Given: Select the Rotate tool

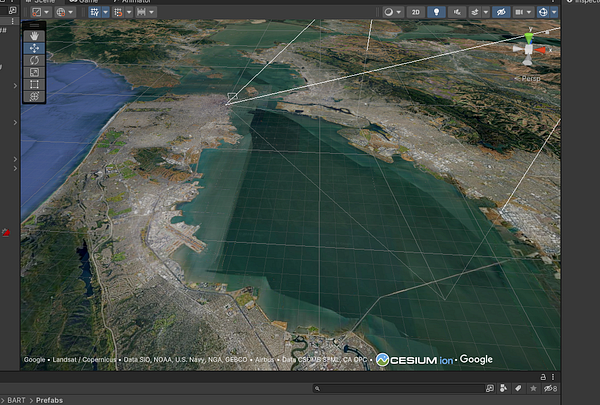Looking at the screenshot, I should (x=34, y=60).
